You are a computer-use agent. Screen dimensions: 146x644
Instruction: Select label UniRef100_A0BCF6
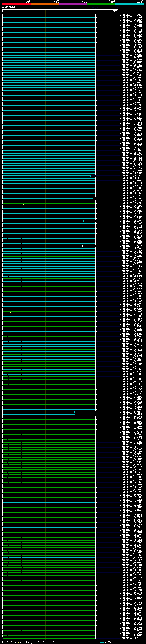click(131, 213)
